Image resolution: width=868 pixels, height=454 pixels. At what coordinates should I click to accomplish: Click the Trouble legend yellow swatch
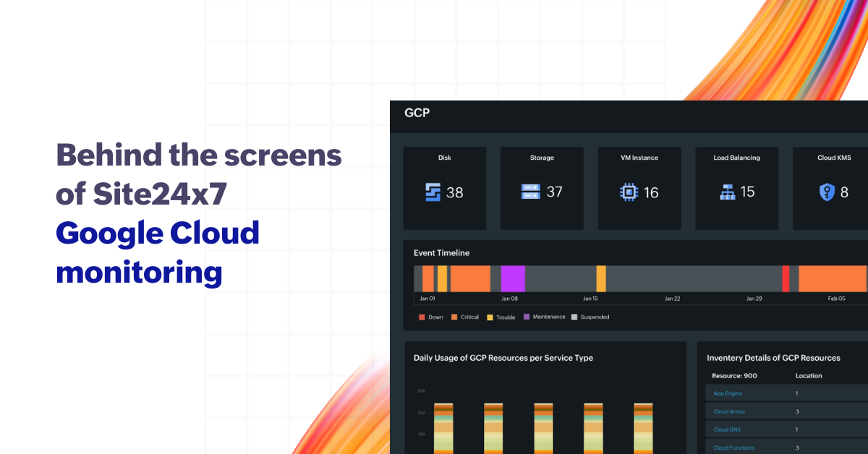click(490, 317)
